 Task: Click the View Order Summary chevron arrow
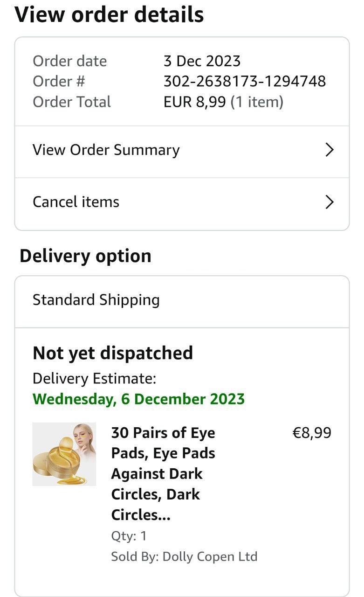pyautogui.click(x=330, y=150)
